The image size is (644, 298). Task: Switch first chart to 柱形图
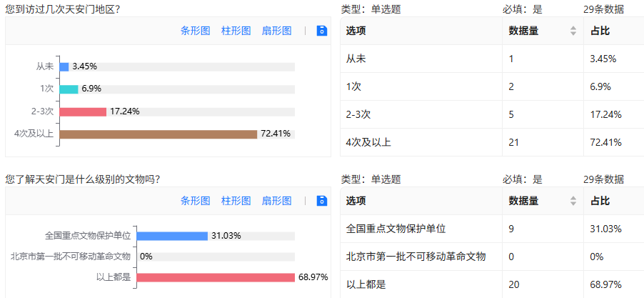coord(236,31)
